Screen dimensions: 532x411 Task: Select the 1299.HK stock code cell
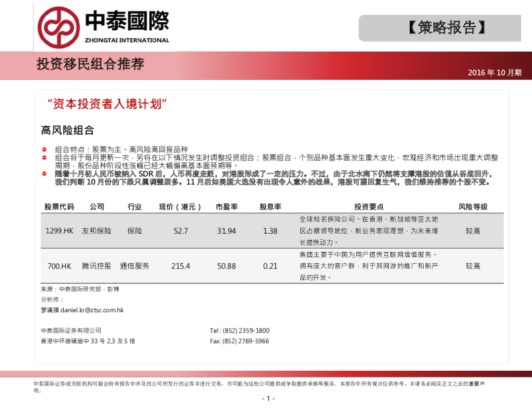59,231
